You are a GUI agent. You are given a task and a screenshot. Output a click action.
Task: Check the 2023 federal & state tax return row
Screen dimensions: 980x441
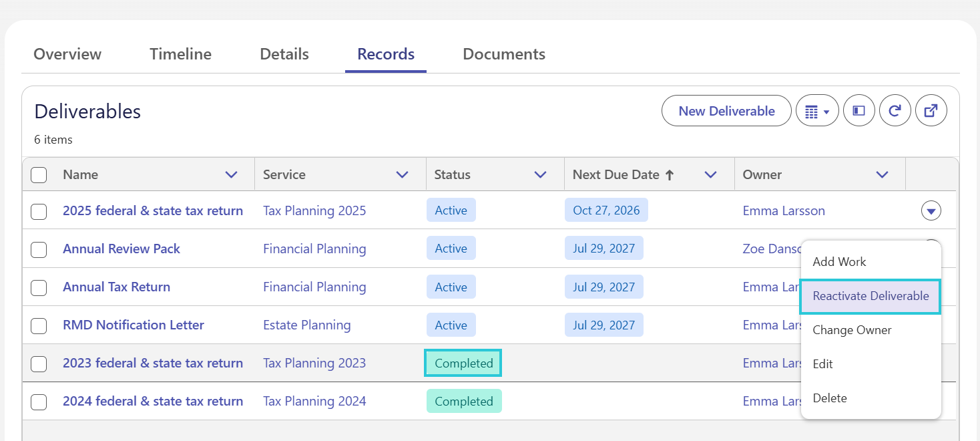pos(39,363)
